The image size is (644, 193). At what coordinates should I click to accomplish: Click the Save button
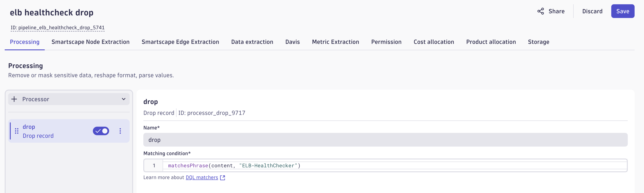[623, 11]
